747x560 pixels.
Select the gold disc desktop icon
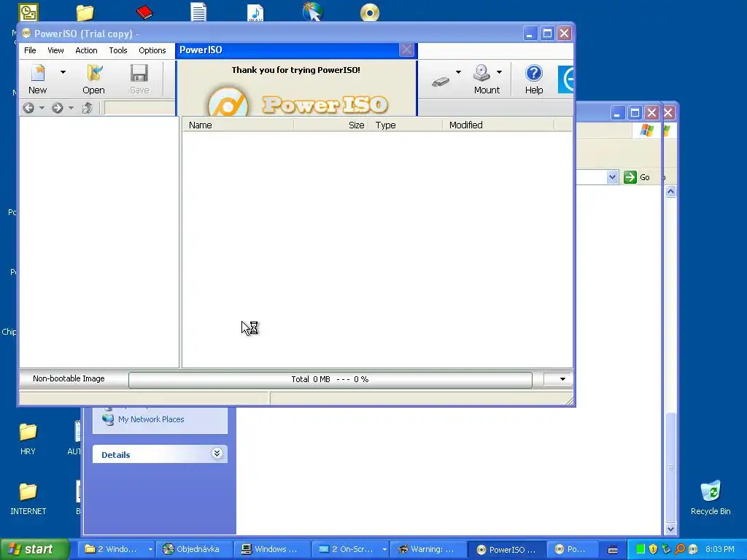370,12
